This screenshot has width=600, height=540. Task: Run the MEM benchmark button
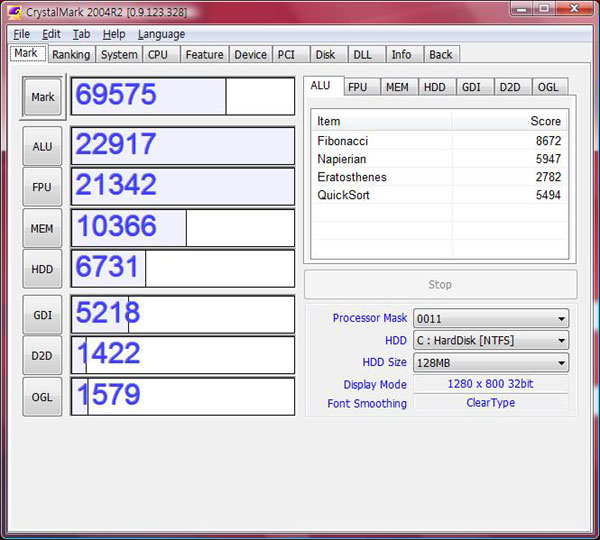point(42,228)
